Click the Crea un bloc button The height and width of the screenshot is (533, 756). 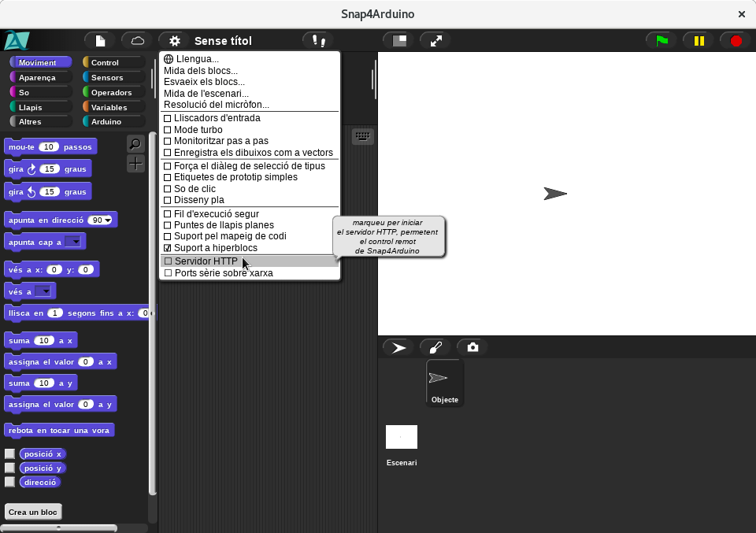[x=33, y=513]
